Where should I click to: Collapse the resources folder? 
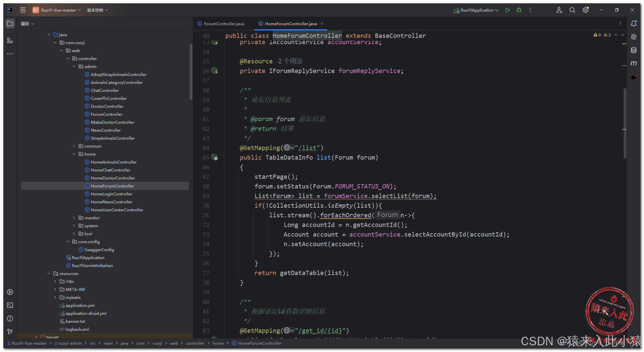49,273
